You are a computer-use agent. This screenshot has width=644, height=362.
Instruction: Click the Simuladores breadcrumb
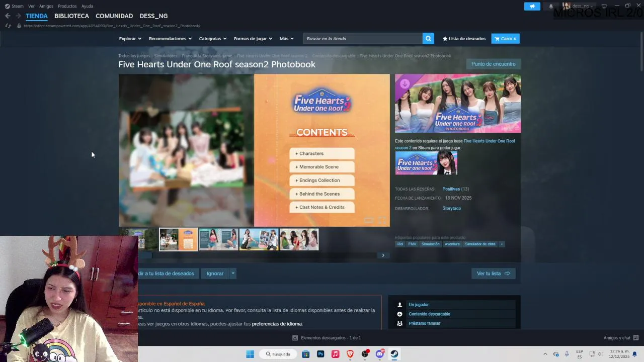(166, 56)
